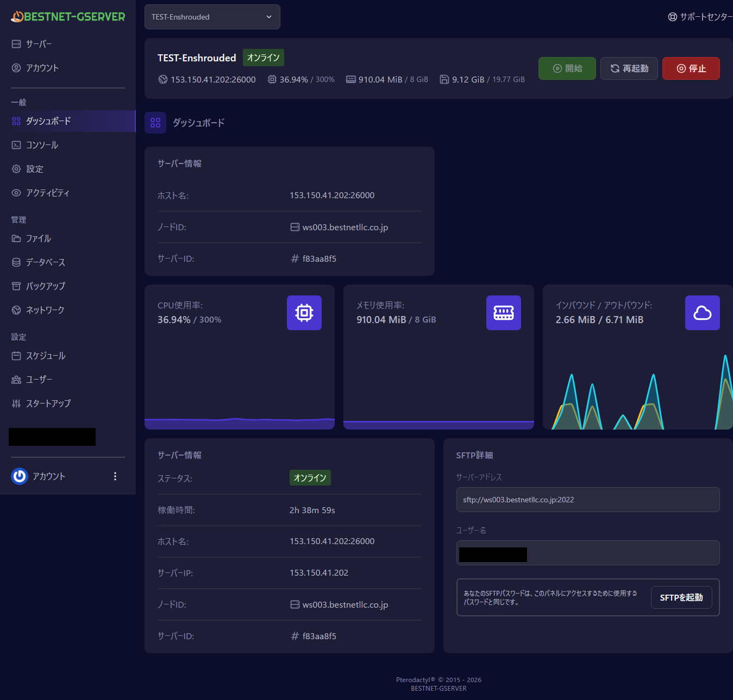The width and height of the screenshot is (733, 700).
Task: Go to Databases in sidebar
Action: click(45, 262)
